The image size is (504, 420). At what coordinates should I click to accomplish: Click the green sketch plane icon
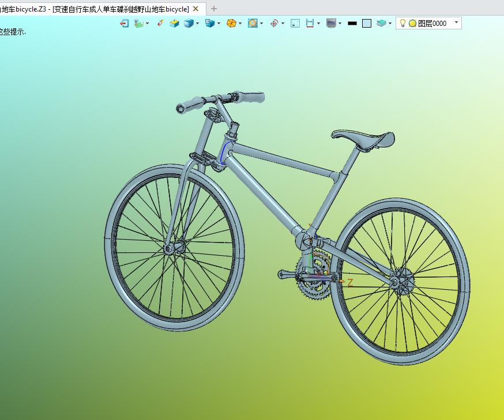coord(138,23)
